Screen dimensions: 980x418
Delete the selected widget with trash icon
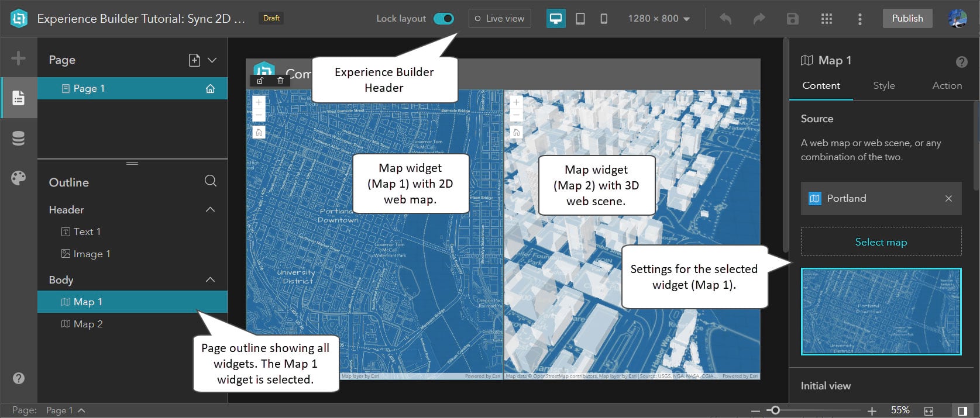click(280, 81)
